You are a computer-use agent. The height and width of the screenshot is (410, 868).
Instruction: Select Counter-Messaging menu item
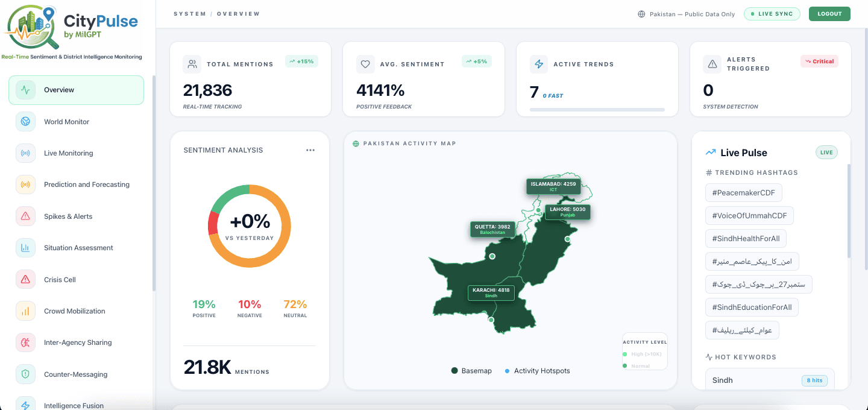(76, 374)
